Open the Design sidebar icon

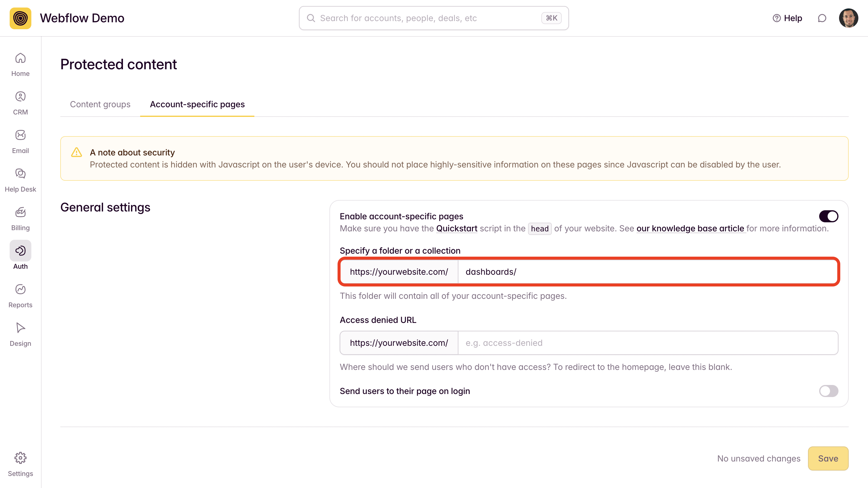pyautogui.click(x=20, y=328)
